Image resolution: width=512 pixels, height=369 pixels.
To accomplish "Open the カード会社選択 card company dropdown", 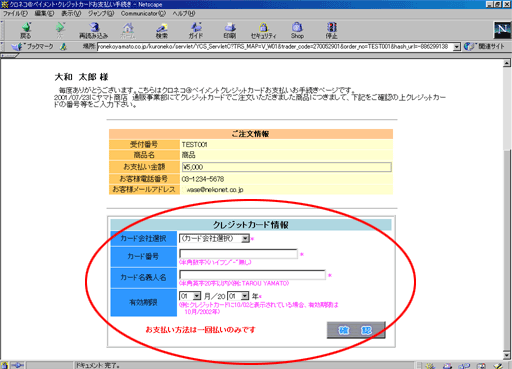I will 214,238.
